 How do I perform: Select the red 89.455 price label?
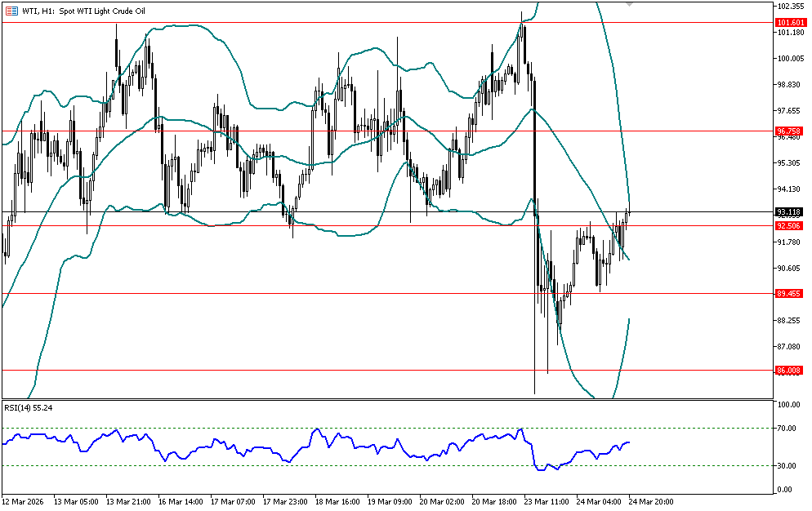coord(789,293)
